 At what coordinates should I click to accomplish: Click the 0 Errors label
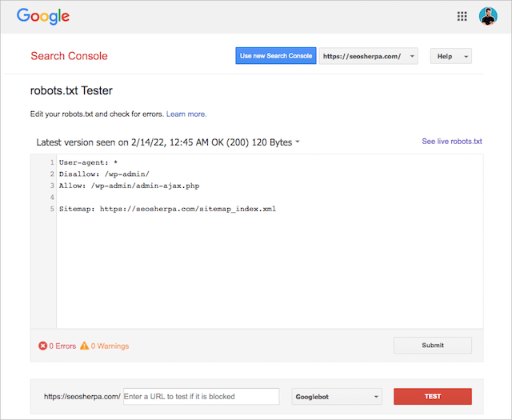tap(62, 346)
